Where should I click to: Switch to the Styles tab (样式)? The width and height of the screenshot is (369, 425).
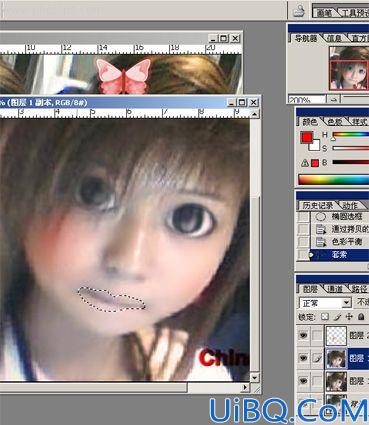[360, 122]
